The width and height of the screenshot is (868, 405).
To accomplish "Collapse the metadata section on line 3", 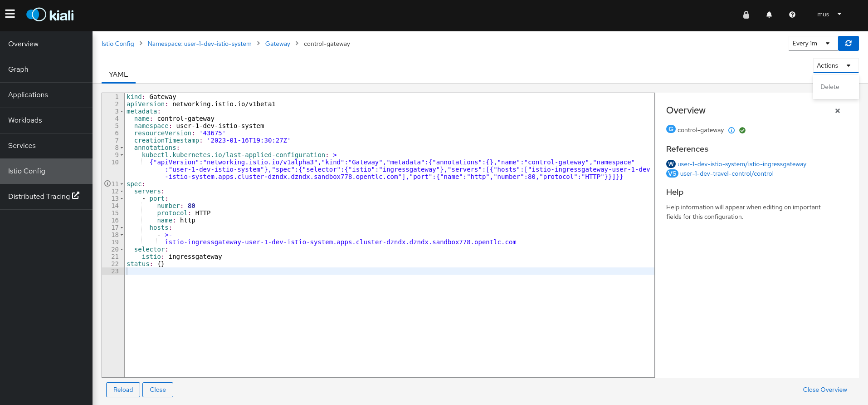I will [x=122, y=112].
